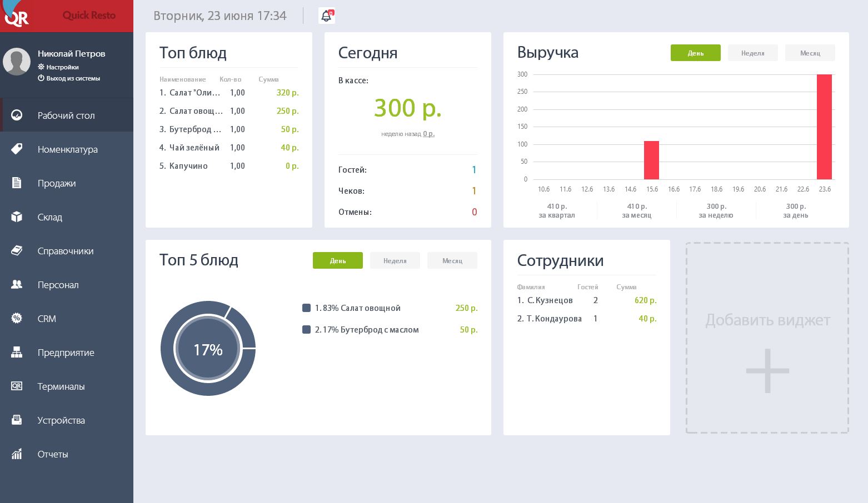Open the Устройства section

click(67, 420)
